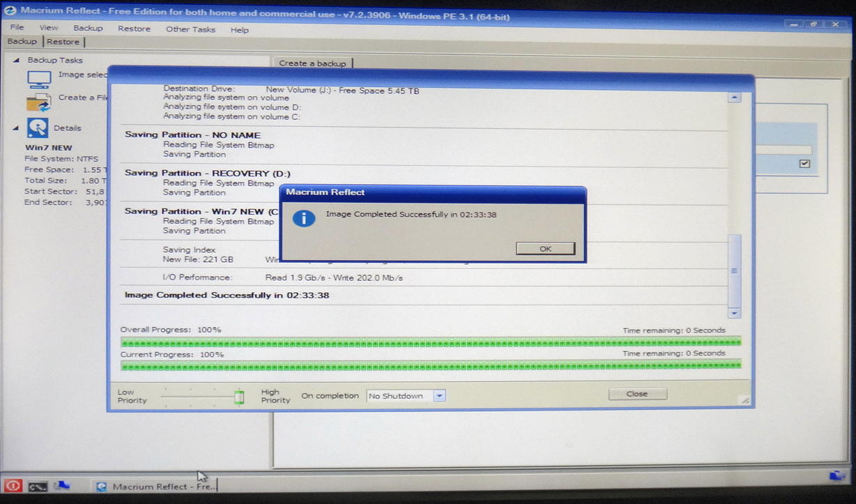This screenshot has height=504, width=856.
Task: Open the View menu
Action: (49, 27)
